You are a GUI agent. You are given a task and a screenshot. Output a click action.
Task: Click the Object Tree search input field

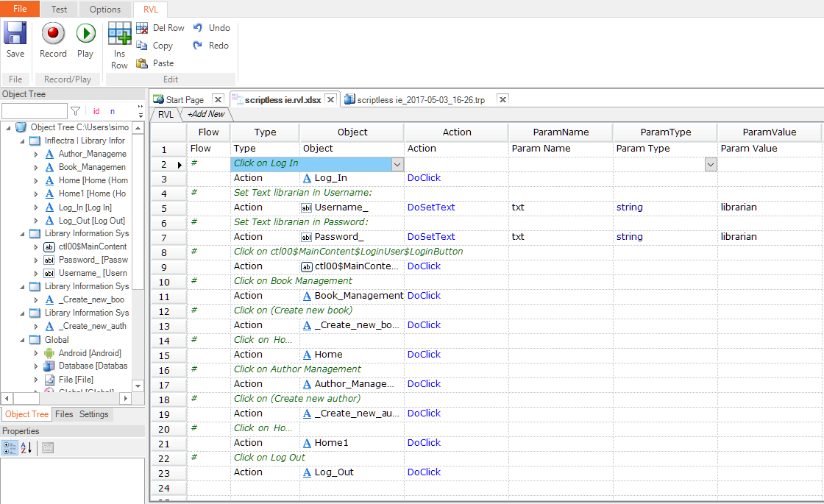(35, 111)
